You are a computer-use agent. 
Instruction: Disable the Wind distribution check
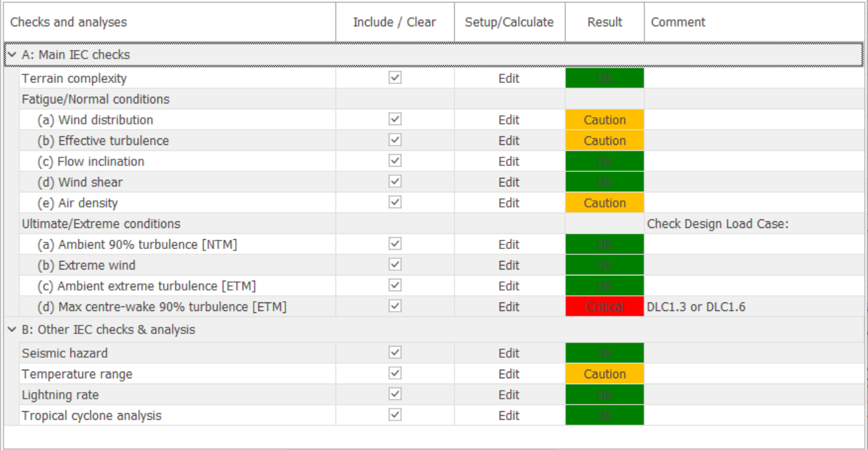[x=393, y=120]
